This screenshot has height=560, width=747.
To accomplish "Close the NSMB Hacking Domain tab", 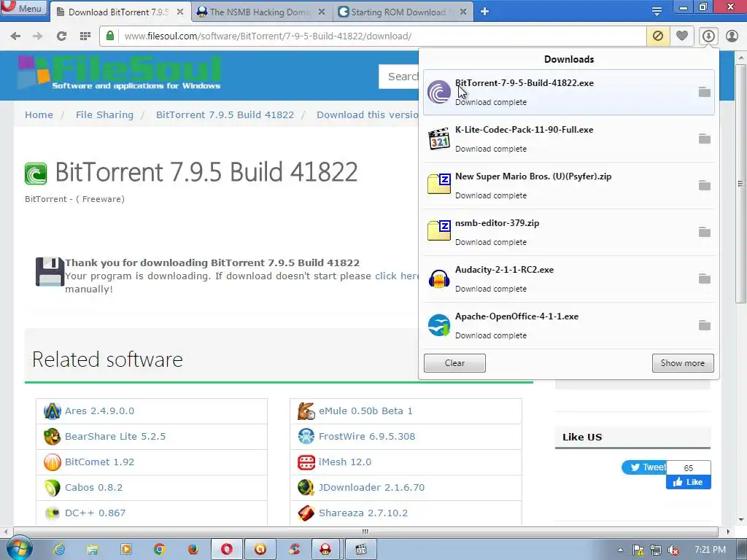I will click(x=322, y=12).
